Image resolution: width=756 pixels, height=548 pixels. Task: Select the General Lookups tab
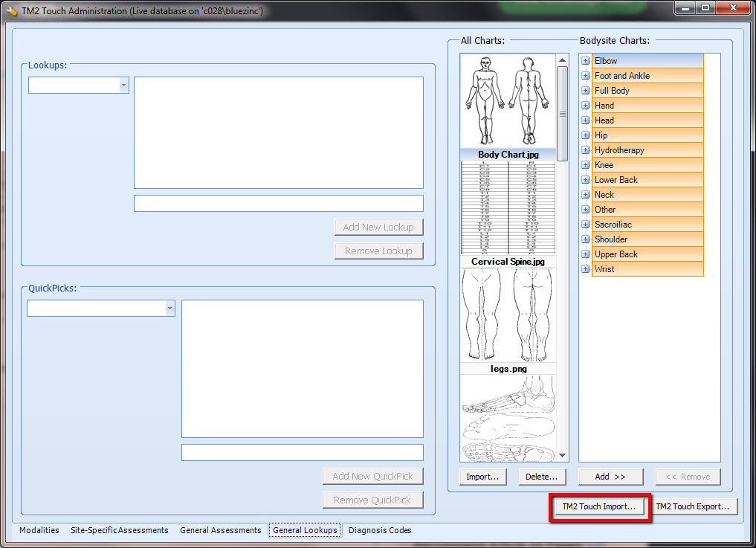pyautogui.click(x=305, y=530)
